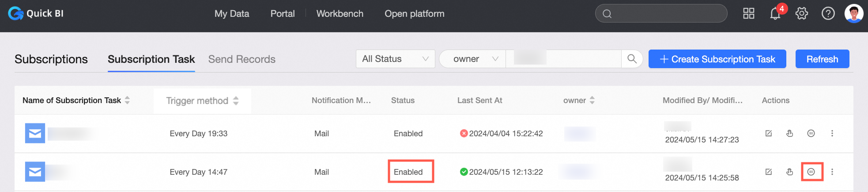Open the user avatar profile menu
This screenshot has height=192, width=868.
854,14
